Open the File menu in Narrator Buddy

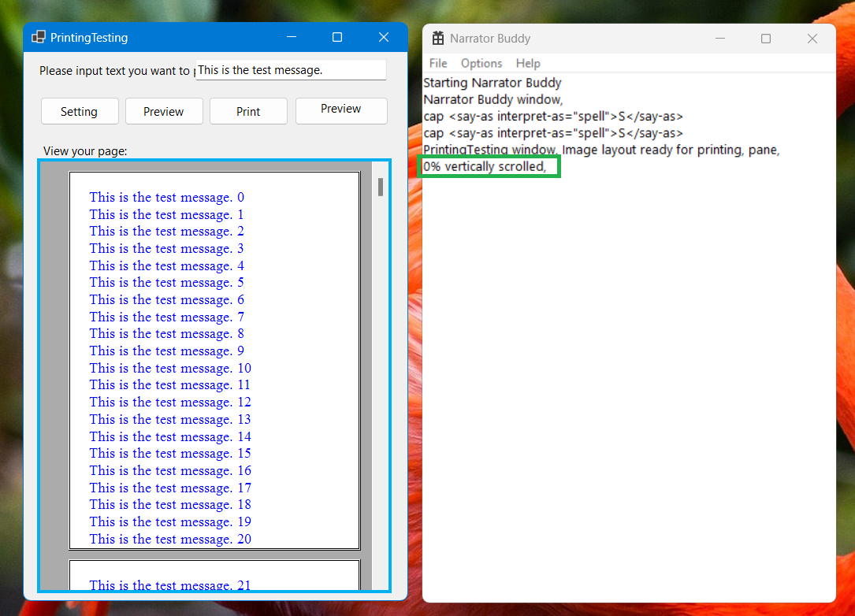(438, 63)
